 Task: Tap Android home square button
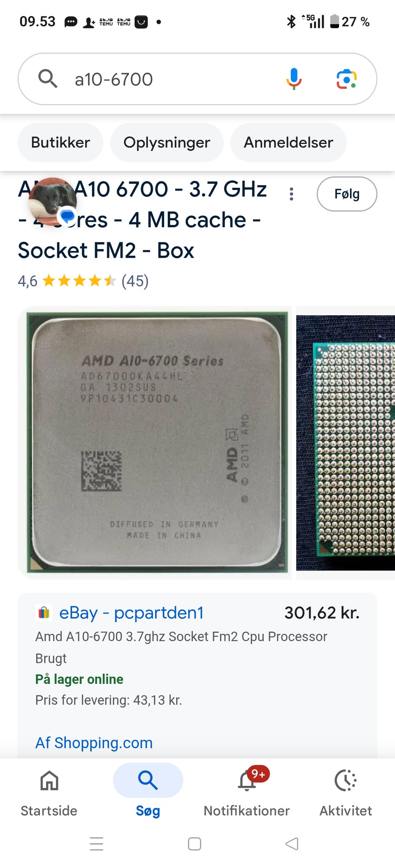click(194, 844)
